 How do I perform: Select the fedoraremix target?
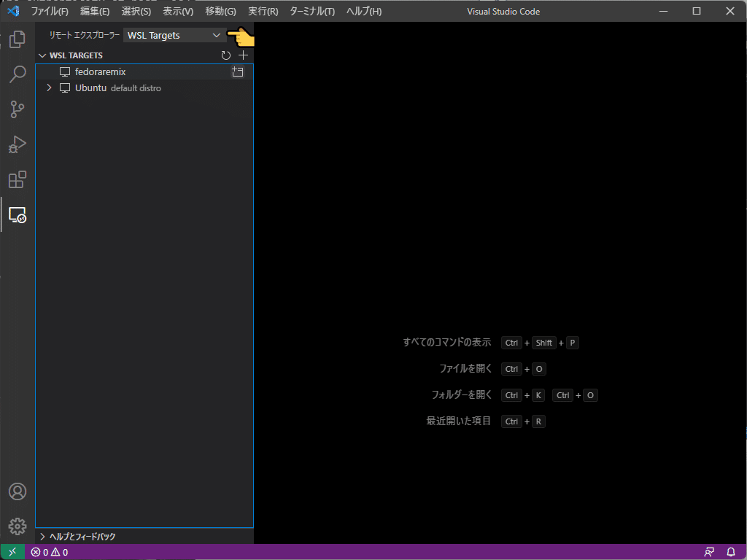tap(144, 72)
